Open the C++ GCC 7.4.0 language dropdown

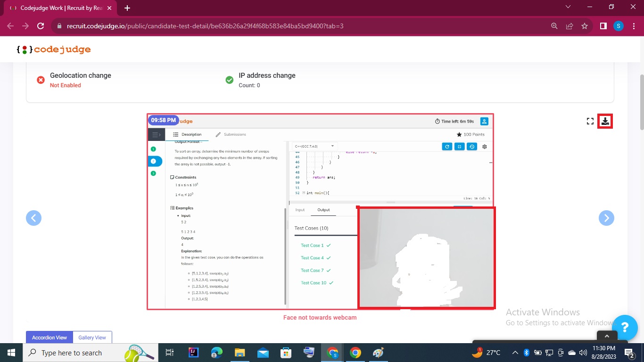[314, 146]
